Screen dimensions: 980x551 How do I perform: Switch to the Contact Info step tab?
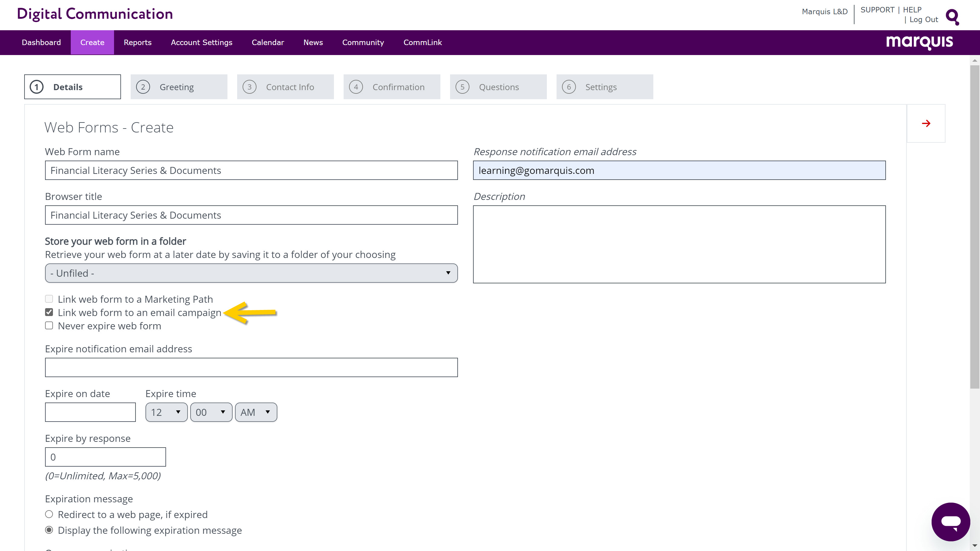coord(285,87)
